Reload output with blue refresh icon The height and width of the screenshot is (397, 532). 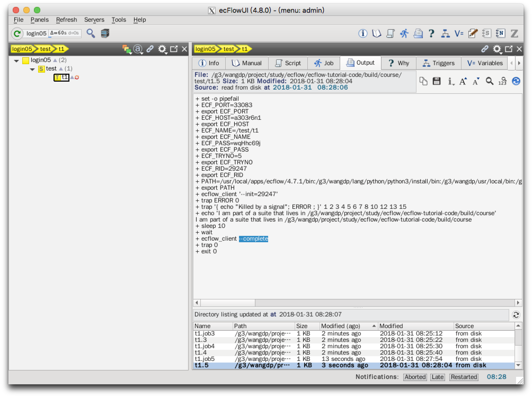click(x=516, y=81)
